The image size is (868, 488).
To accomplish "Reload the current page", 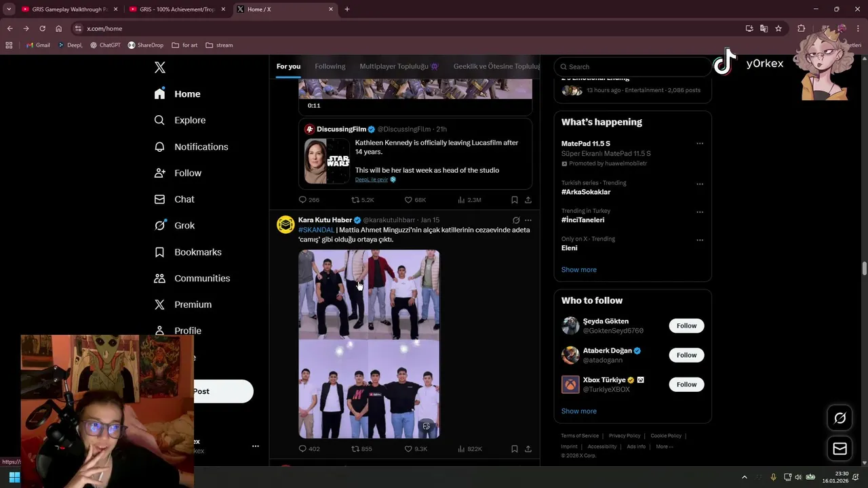I will pyautogui.click(x=42, y=28).
